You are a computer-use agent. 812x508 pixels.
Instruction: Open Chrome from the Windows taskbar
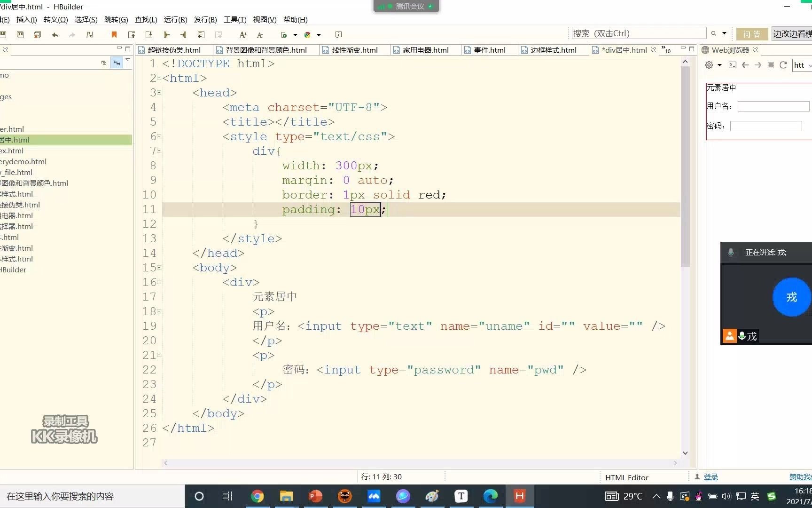257,496
